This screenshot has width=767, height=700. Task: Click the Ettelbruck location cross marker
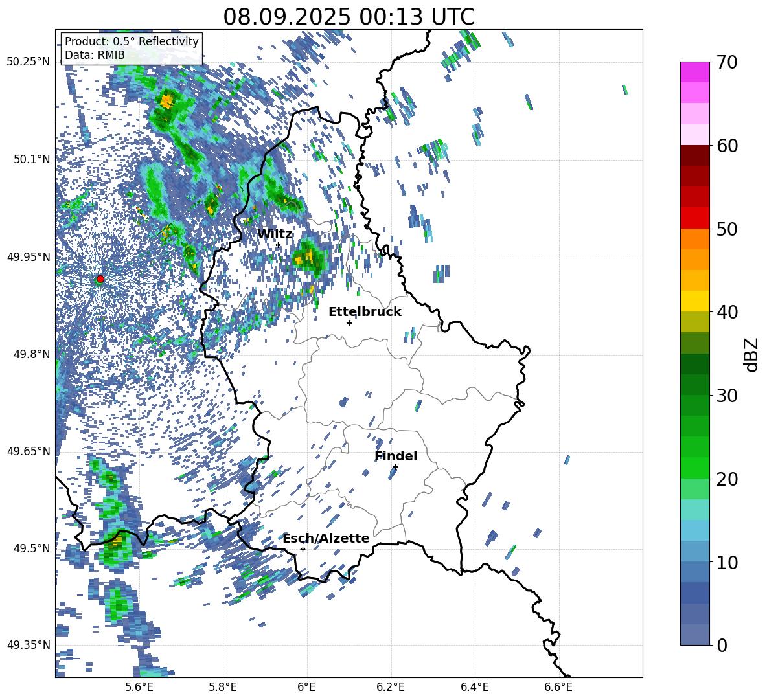[x=349, y=322]
